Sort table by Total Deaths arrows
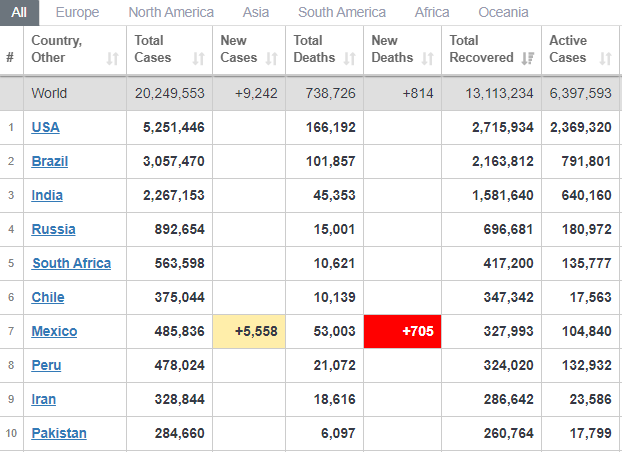 tap(350, 58)
